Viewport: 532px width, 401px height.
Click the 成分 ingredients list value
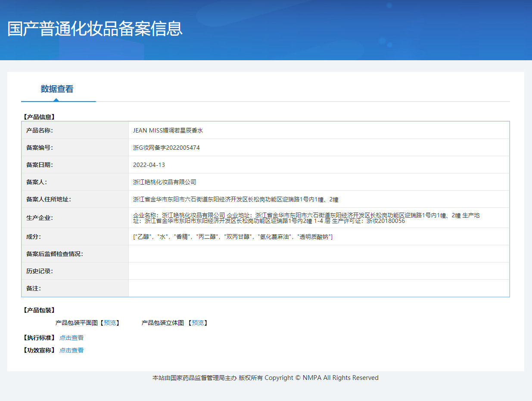point(233,237)
